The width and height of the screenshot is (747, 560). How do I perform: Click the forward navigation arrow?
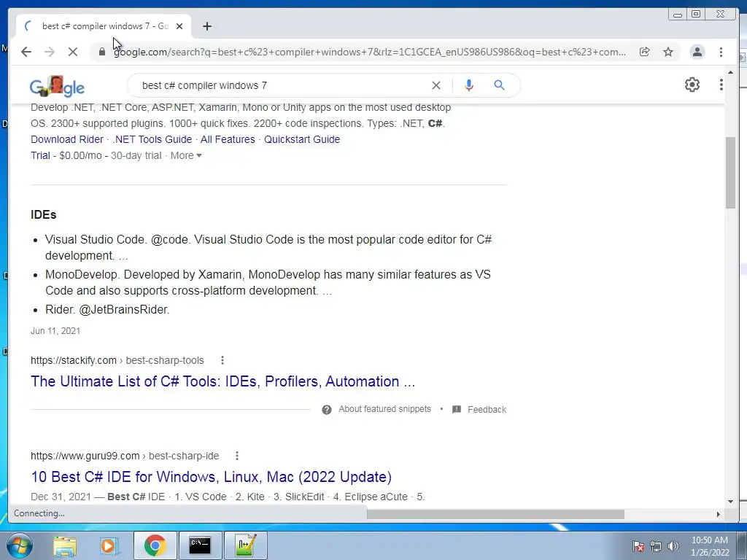[50, 52]
